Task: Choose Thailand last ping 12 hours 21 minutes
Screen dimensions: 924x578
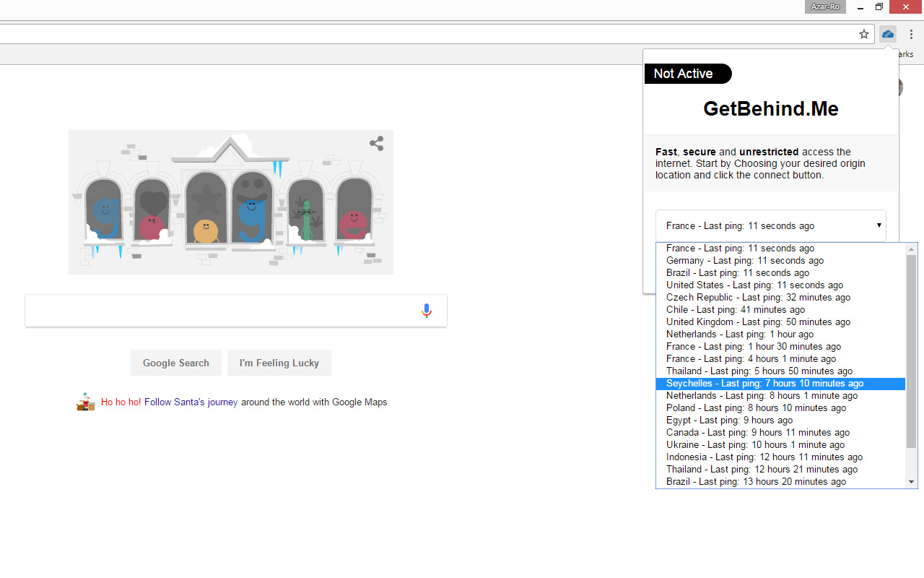Action: 780,469
